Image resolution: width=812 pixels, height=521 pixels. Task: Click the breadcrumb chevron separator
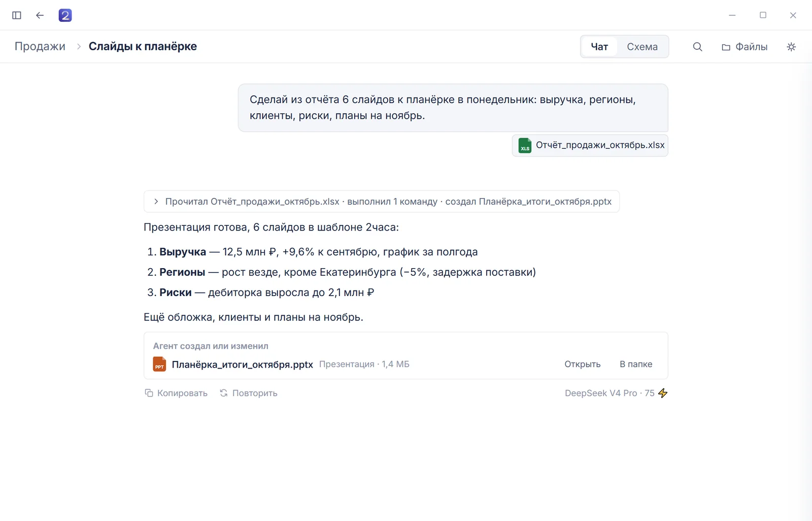pyautogui.click(x=79, y=47)
